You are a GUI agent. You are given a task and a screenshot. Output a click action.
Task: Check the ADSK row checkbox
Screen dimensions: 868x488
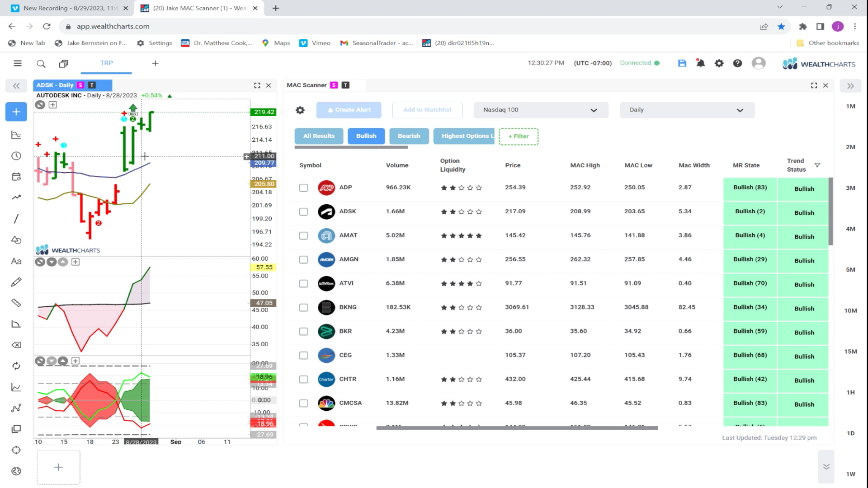pyautogui.click(x=304, y=211)
